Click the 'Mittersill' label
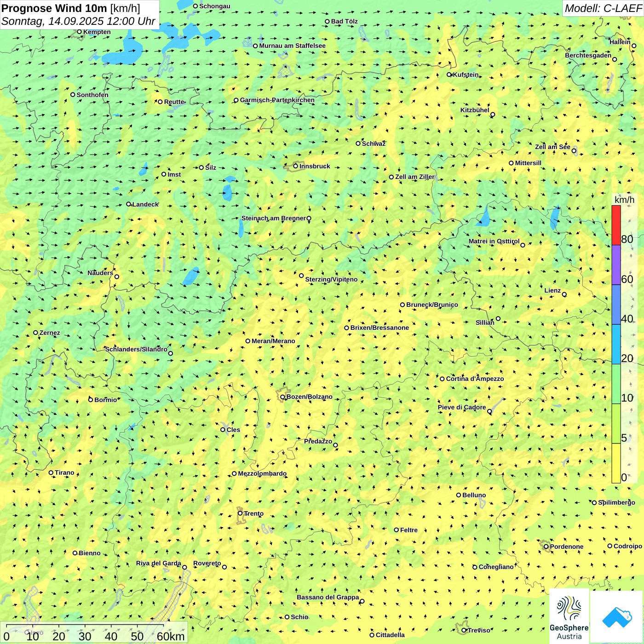 528,163
